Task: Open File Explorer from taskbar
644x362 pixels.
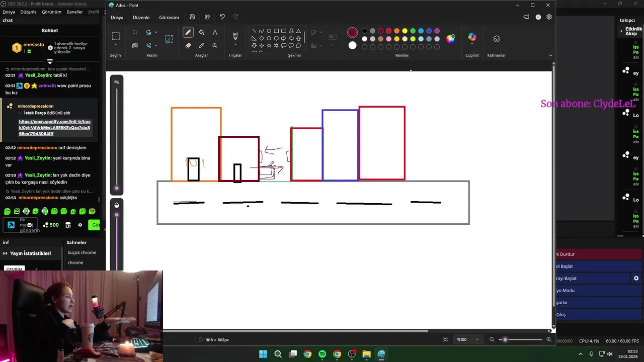Action: 366,354
